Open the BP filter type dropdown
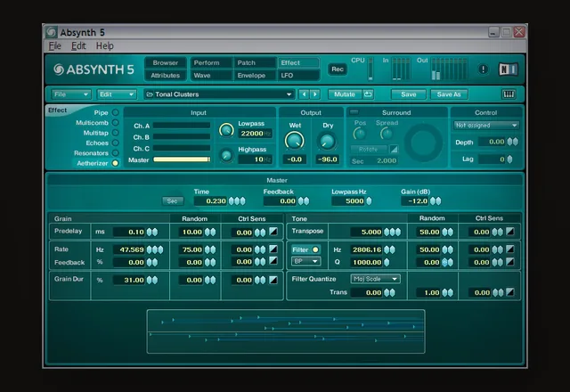570x392 pixels. click(x=305, y=261)
